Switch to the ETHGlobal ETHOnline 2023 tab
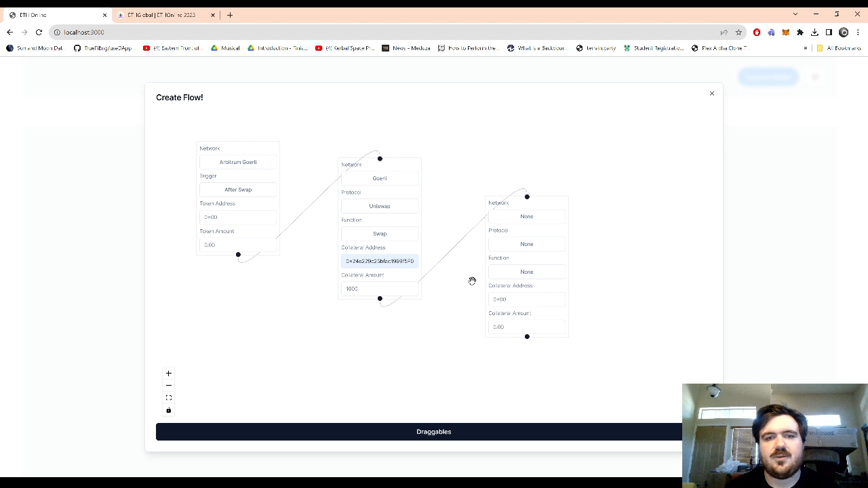Viewport: 868px width, 488px height. pos(165,15)
